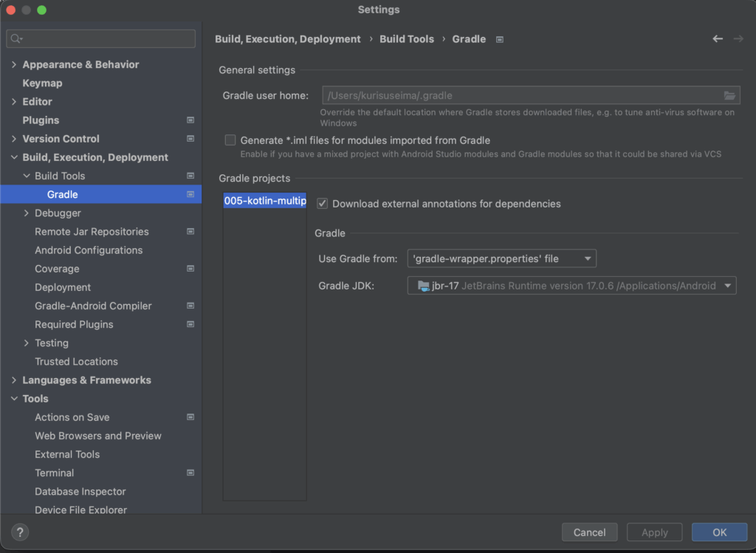Click the browse folder icon for Gradle user home
The height and width of the screenshot is (553, 756).
729,95
